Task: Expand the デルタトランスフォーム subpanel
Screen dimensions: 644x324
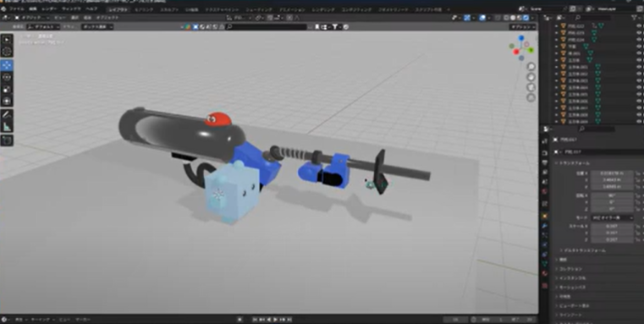Action: [x=582, y=250]
